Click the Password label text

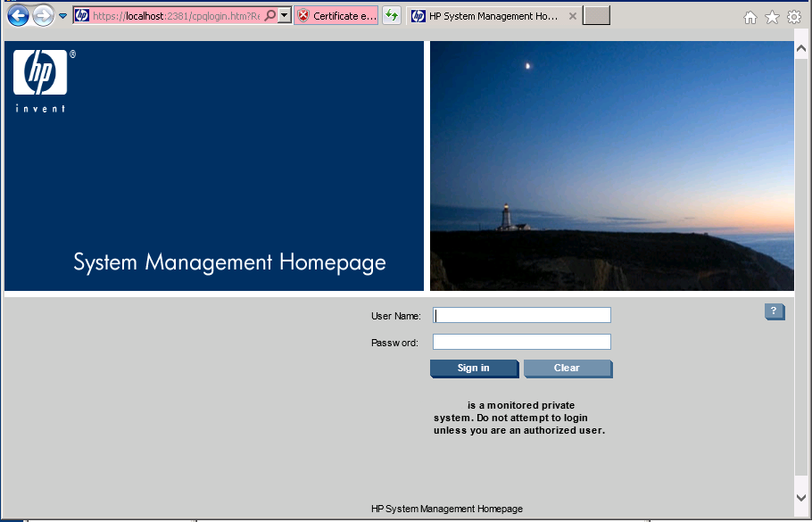point(394,343)
